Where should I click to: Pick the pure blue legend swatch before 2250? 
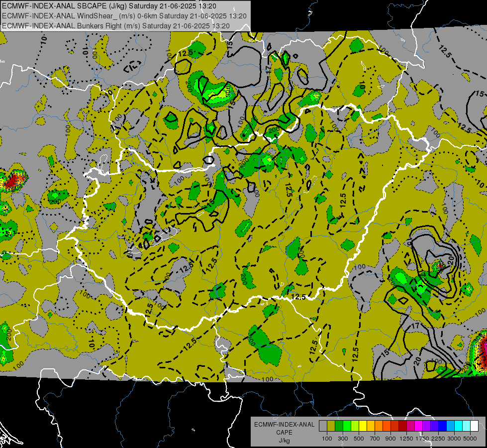pos(443,426)
